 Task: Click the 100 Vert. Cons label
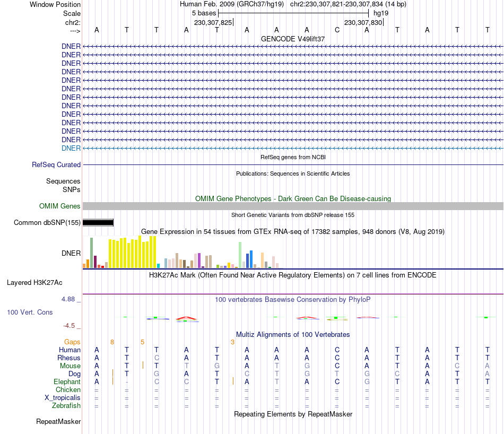click(x=30, y=312)
